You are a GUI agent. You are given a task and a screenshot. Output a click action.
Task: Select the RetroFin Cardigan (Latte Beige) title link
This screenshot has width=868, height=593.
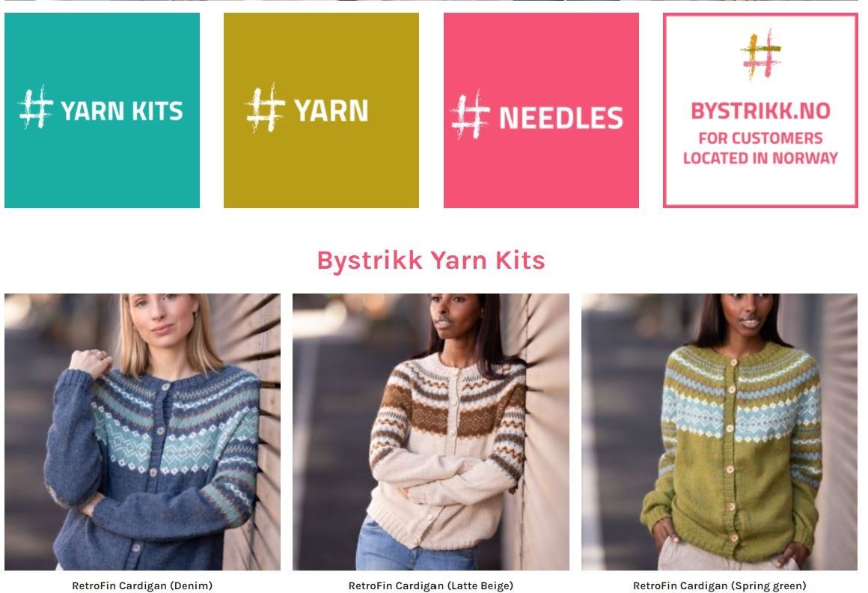click(431, 586)
